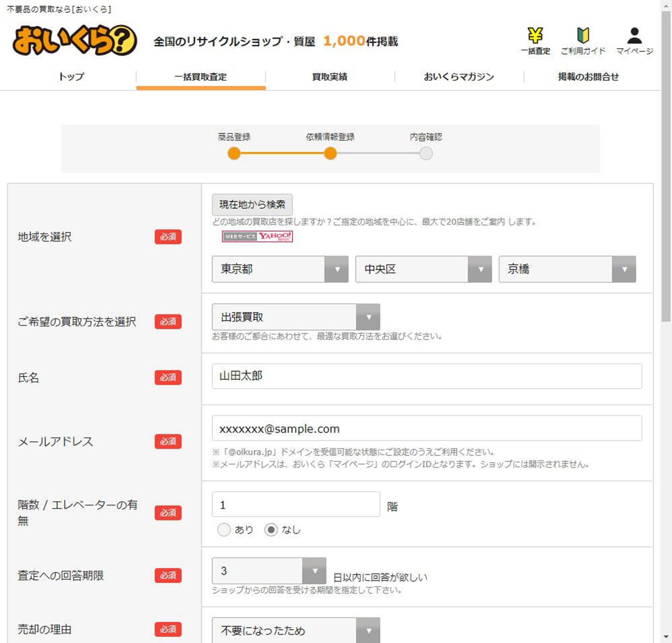672x643 pixels.
Task: Open マイページ via the person icon
Action: 634,35
